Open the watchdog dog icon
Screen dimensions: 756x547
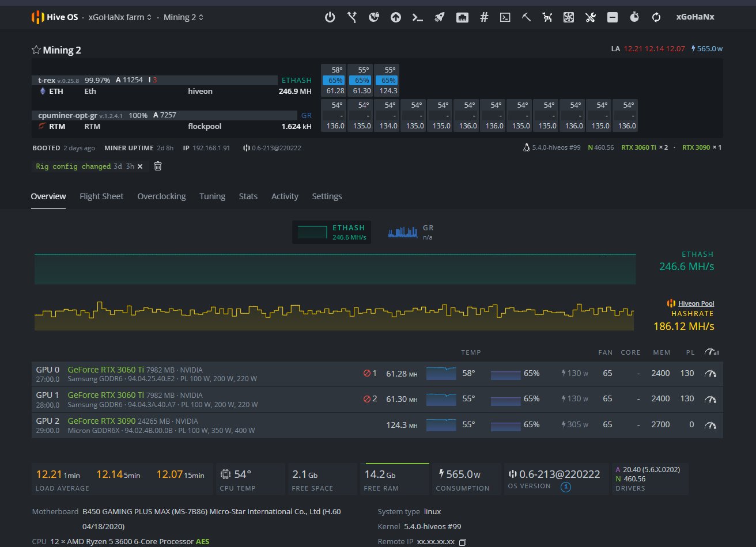pyautogui.click(x=547, y=17)
